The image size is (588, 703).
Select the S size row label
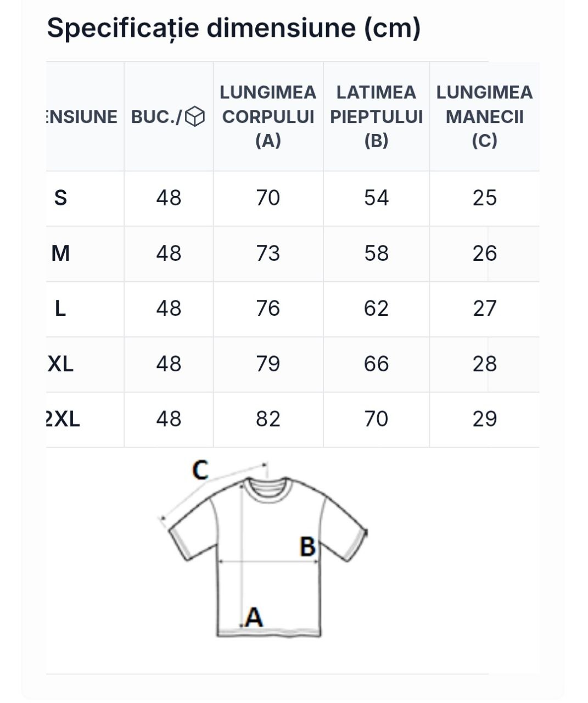(60, 198)
